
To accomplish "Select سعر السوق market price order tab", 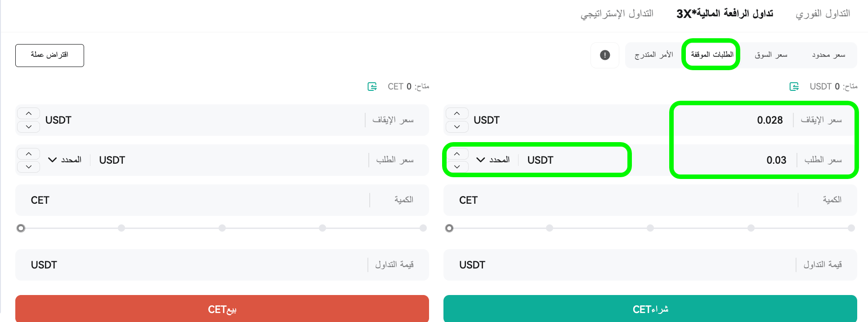I will click(771, 55).
